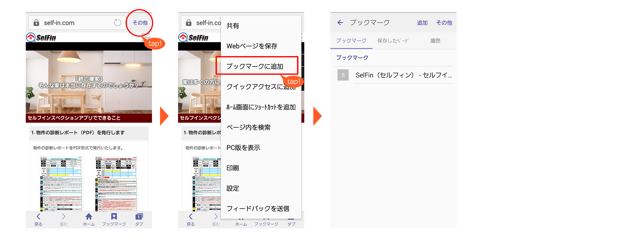Lock icon in second screen address bar
Viewport: 644px width, 245px height.
coord(189,23)
